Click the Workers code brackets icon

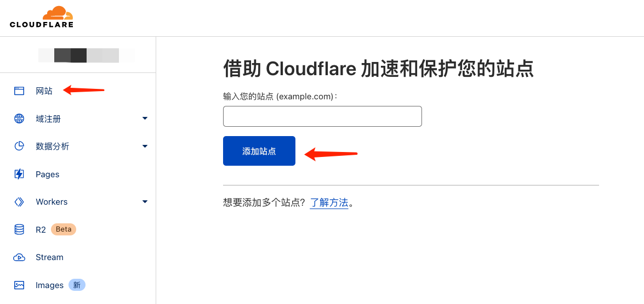click(x=19, y=202)
